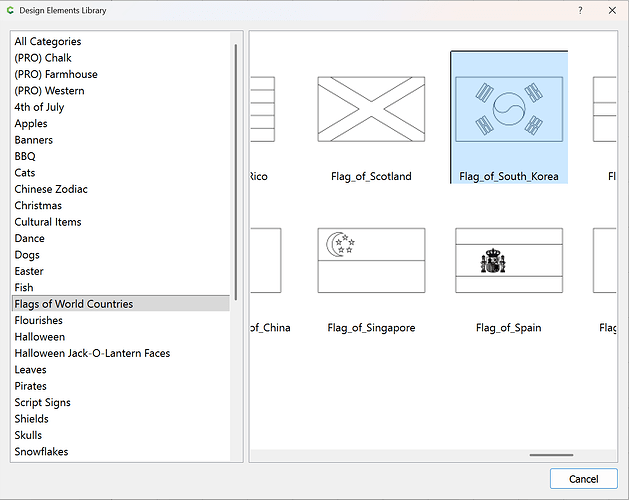Select the 4th of July category

(x=39, y=107)
